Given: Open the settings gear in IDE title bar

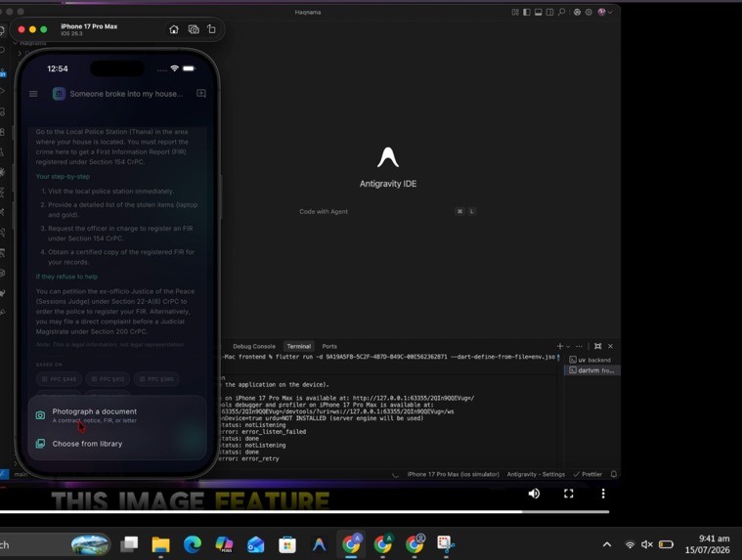Looking at the screenshot, I should coord(589,13).
